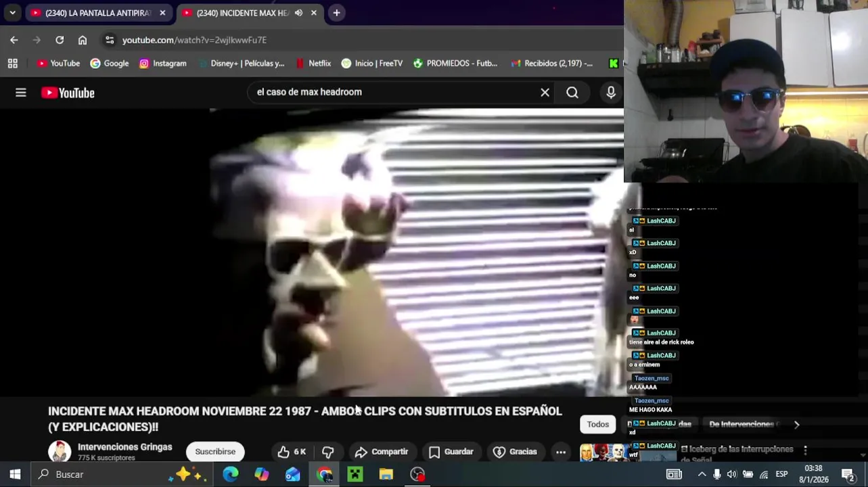Click the YouTube search box text

click(309, 92)
